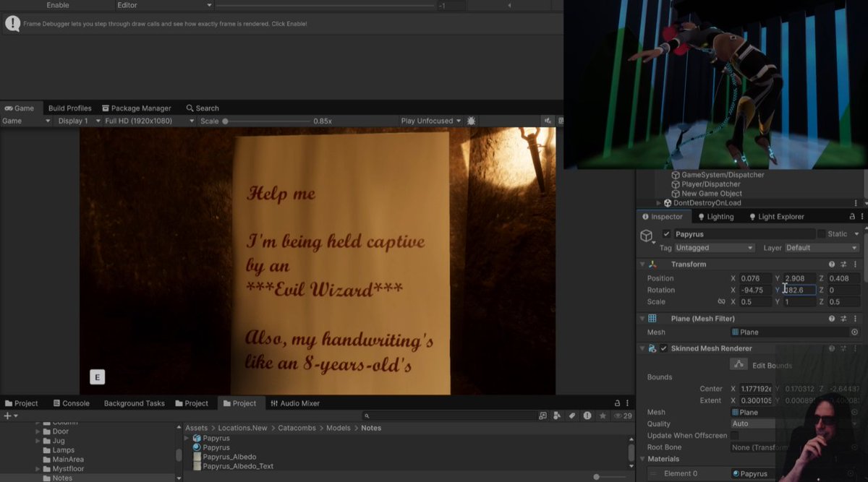
Task: Click the mute audio icon in Game toolbar
Action: [x=548, y=121]
